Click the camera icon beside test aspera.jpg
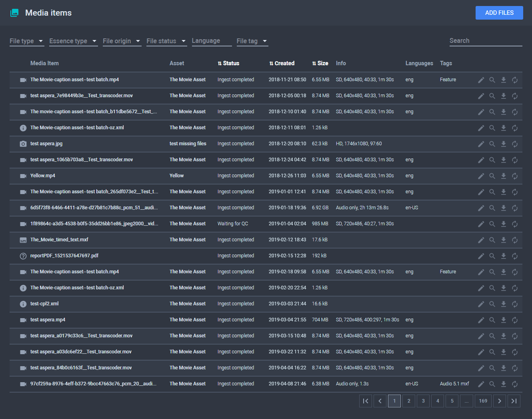Viewport: 532px width, 419px height. (23, 144)
